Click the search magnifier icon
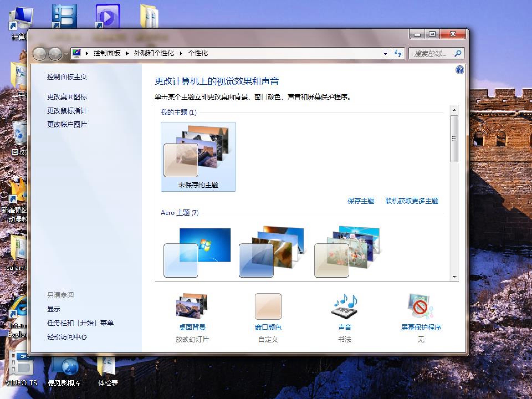 [x=458, y=53]
